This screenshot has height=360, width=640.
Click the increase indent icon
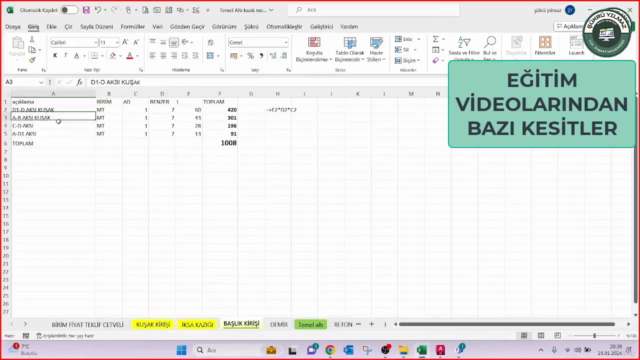[x=196, y=56]
